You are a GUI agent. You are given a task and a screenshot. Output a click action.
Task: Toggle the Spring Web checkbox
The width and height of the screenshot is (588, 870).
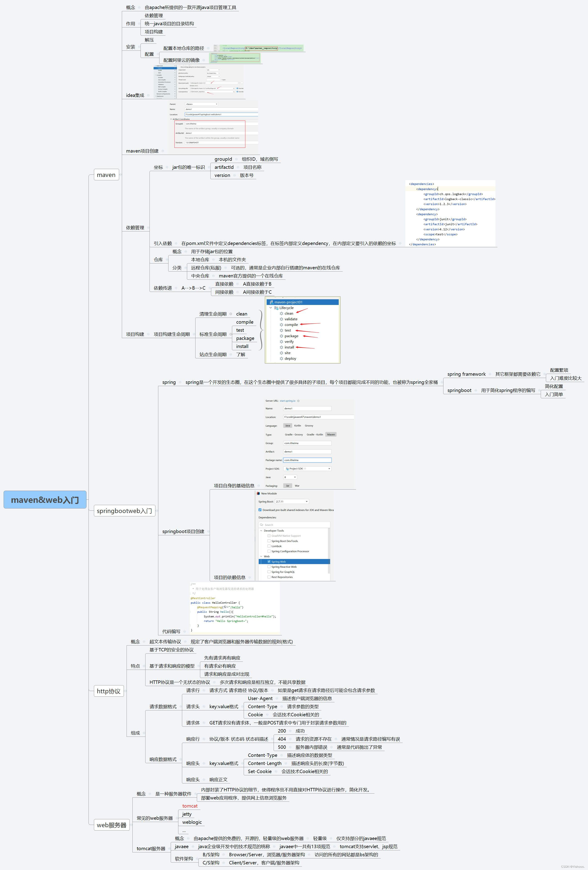click(269, 561)
